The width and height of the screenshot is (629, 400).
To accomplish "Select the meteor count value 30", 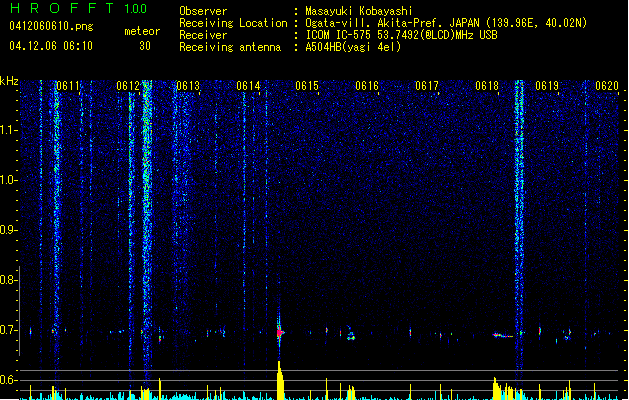I will point(145,46).
